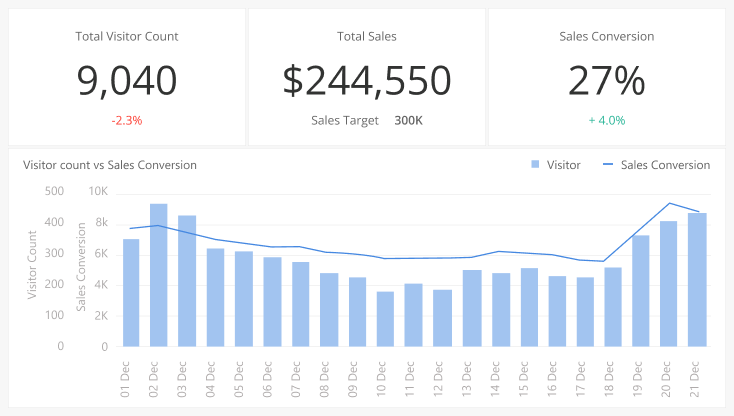Select the 9,040 total visitor value
The height and width of the screenshot is (416, 734).
(127, 80)
